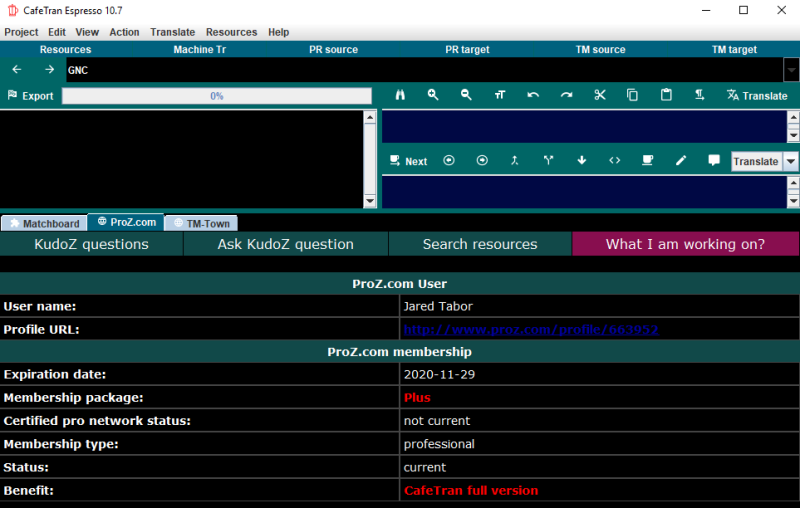Switch to the Matchboard tab
The height and width of the screenshot is (508, 800).
44,223
